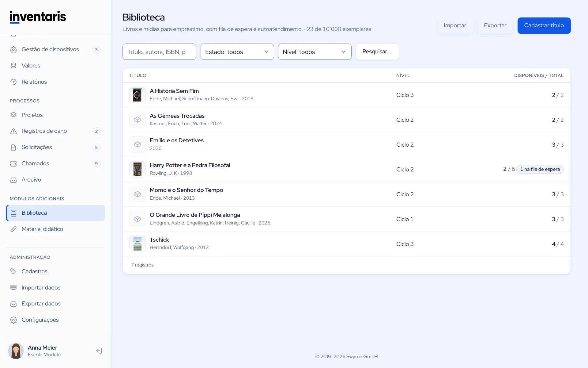This screenshot has width=588, height=368.
Task: Open Harry Potter e a Pedra Filosofal cover
Action: pyautogui.click(x=138, y=169)
